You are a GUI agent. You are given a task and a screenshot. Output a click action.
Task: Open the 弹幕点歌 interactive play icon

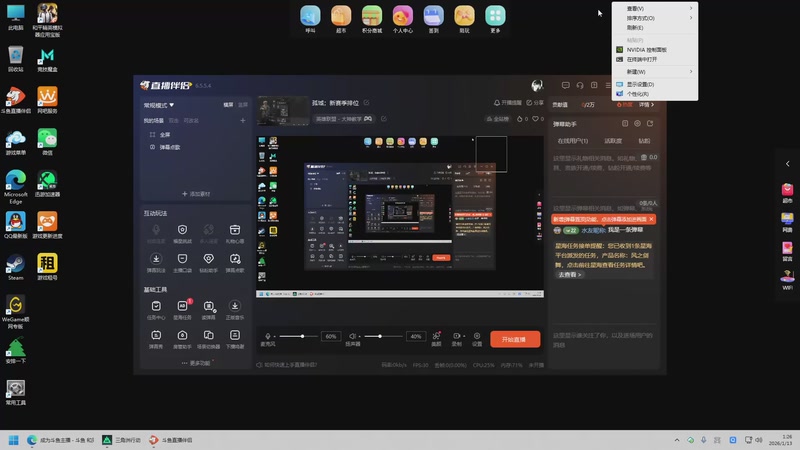pos(235,259)
